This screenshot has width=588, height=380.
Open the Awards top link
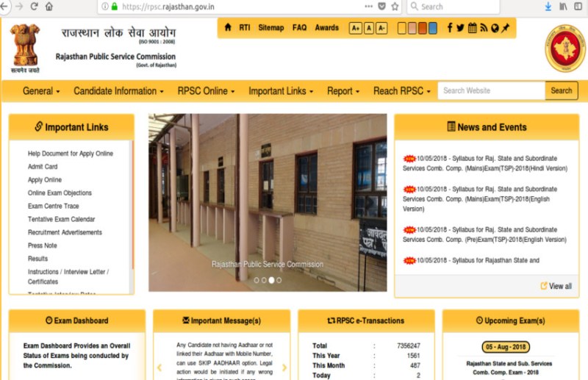coord(326,28)
